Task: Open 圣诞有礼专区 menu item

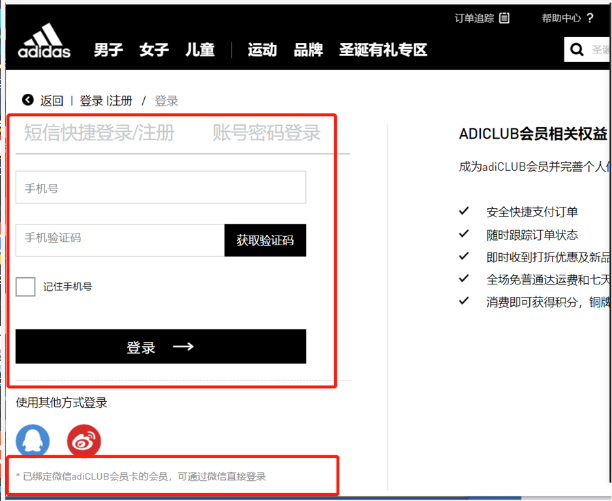Action: pyautogui.click(x=383, y=50)
